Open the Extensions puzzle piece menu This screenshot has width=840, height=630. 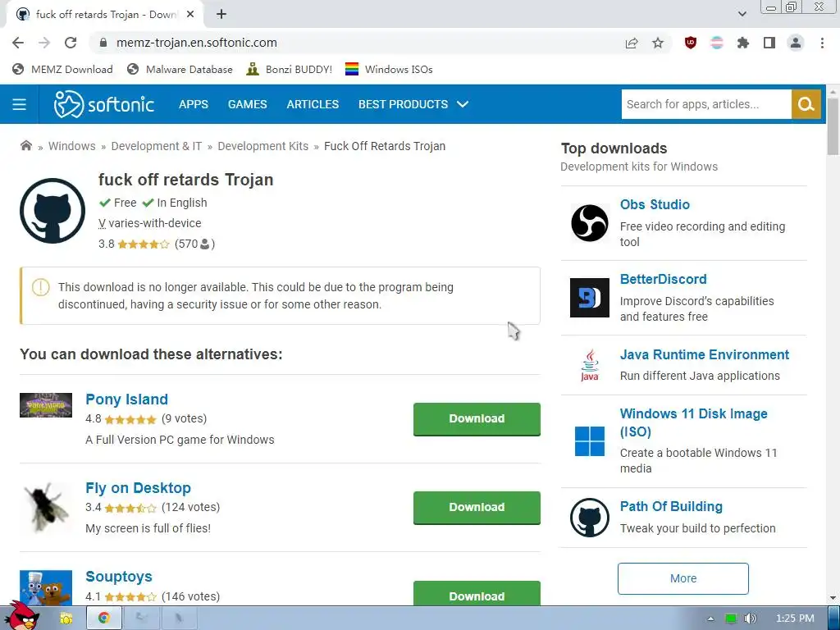[743, 43]
